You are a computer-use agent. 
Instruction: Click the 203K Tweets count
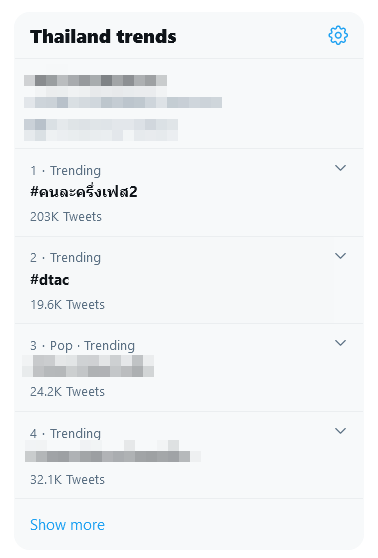[66, 216]
